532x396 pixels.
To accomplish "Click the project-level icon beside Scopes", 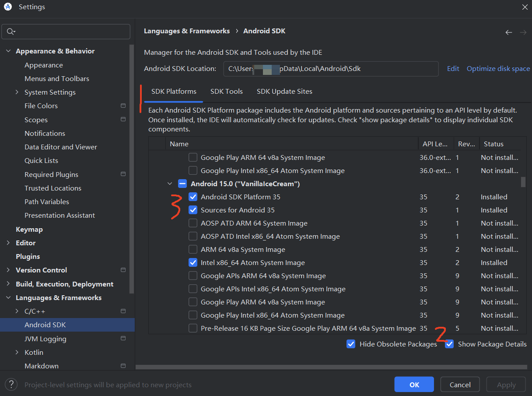I will click(x=123, y=120).
